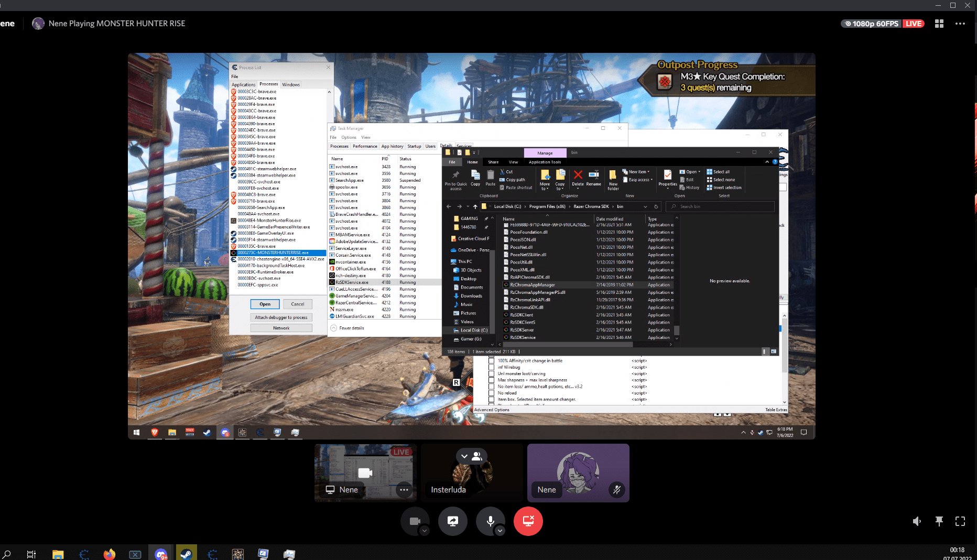
Task: Click Fewer details in Task Manager
Action: tap(347, 328)
